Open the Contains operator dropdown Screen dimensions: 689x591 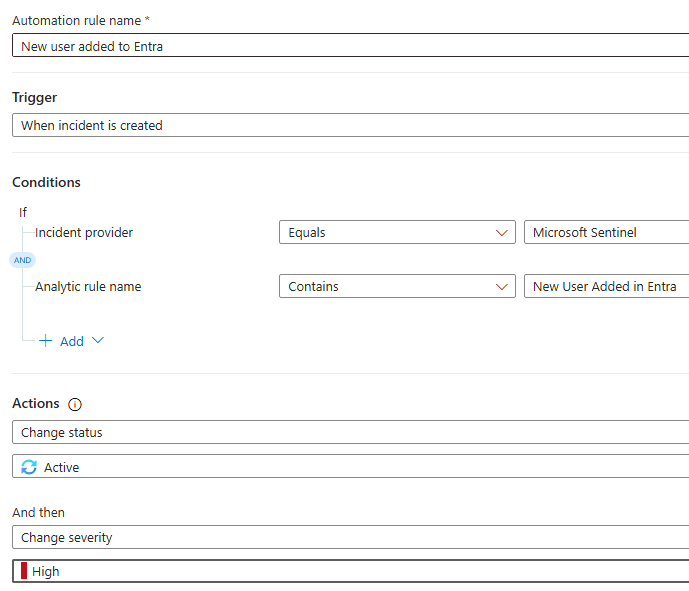pos(397,286)
